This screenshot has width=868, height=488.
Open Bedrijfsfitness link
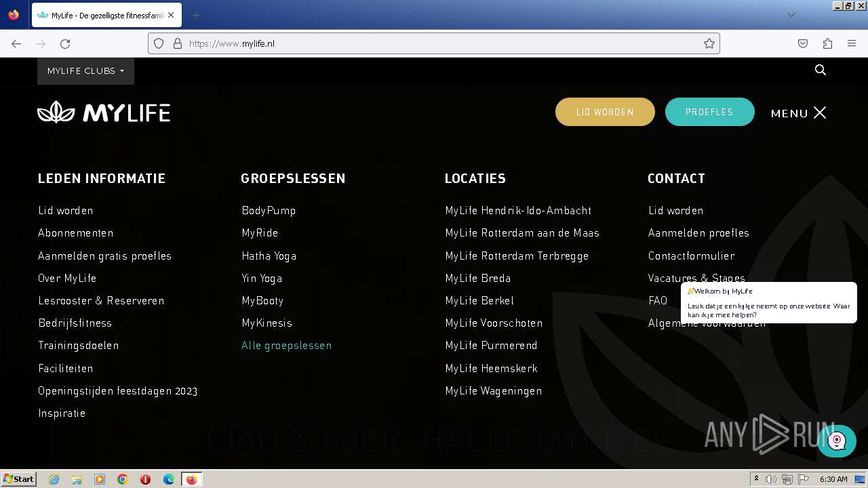(75, 323)
